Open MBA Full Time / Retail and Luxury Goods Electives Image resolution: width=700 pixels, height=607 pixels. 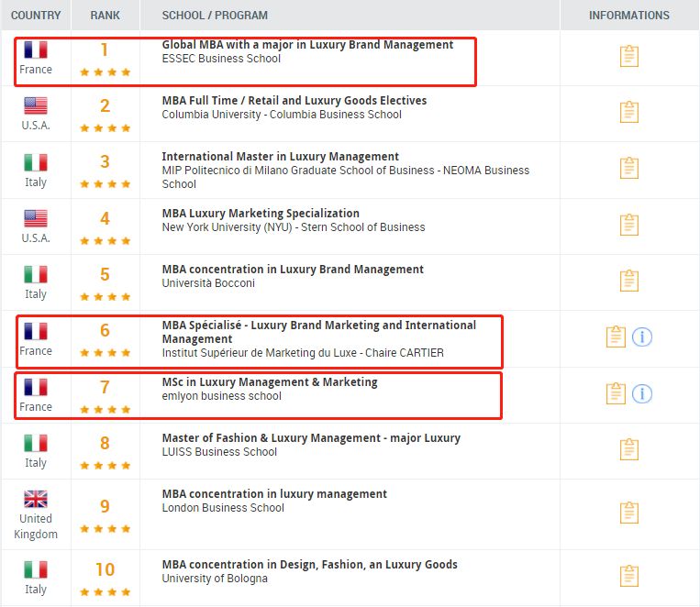294,101
